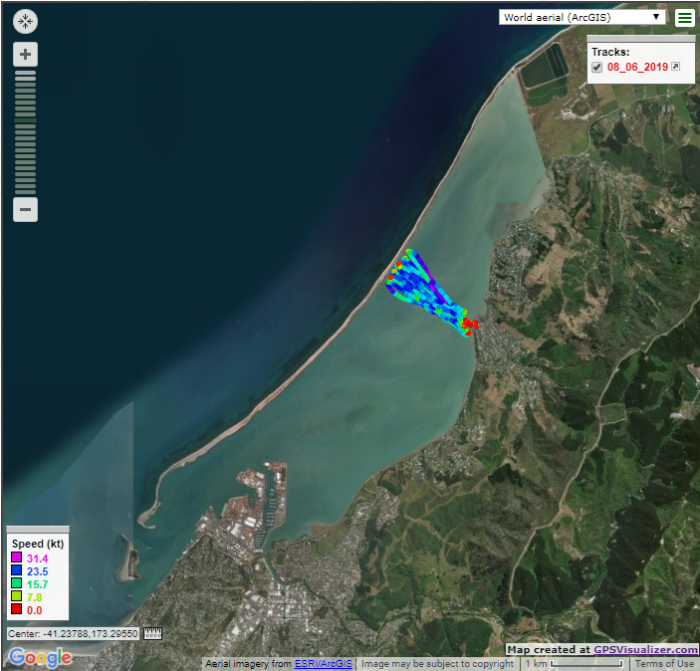Click the 08_06_2019 track name

pos(637,67)
